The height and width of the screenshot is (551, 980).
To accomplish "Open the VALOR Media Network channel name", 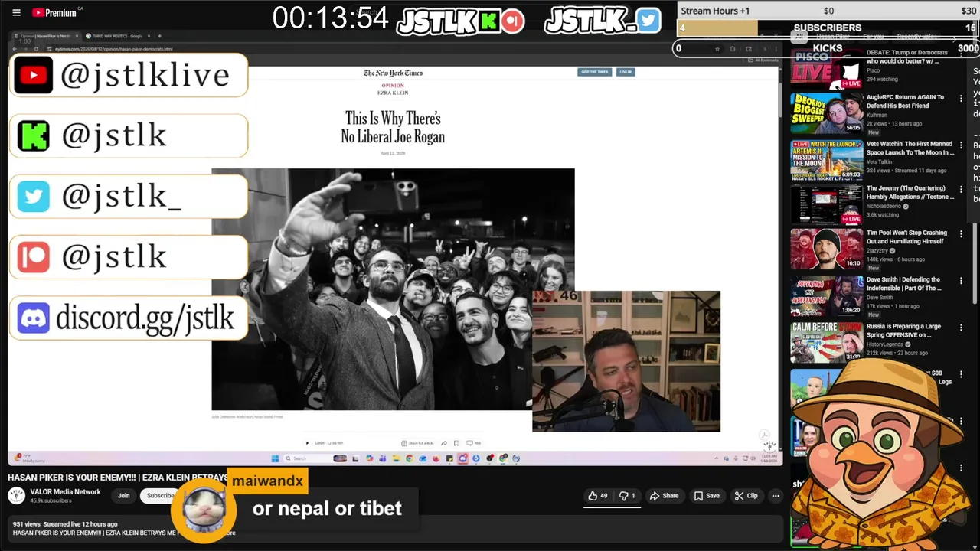I will 66,492.
